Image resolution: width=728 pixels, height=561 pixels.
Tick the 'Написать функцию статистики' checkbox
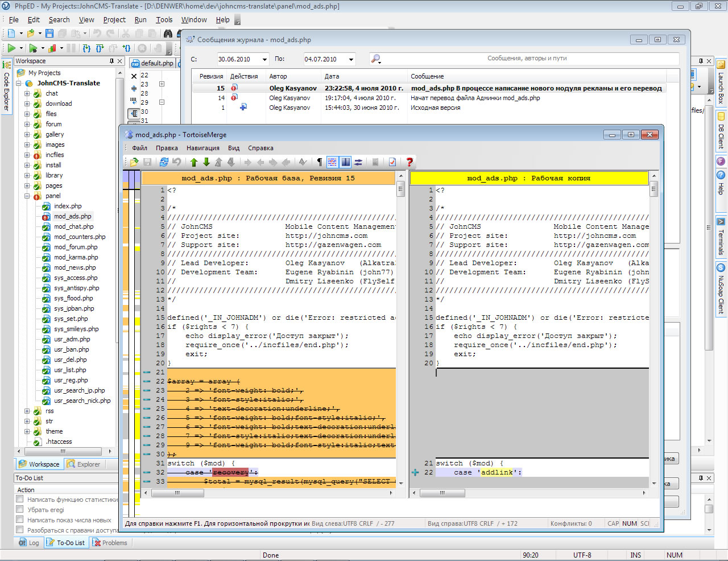tap(20, 500)
